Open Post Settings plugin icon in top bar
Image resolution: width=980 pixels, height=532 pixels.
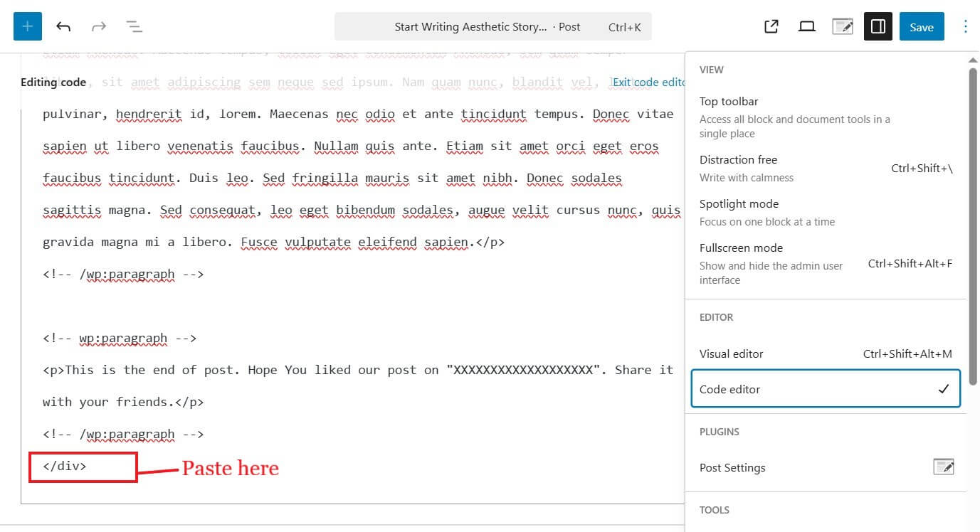click(843, 26)
